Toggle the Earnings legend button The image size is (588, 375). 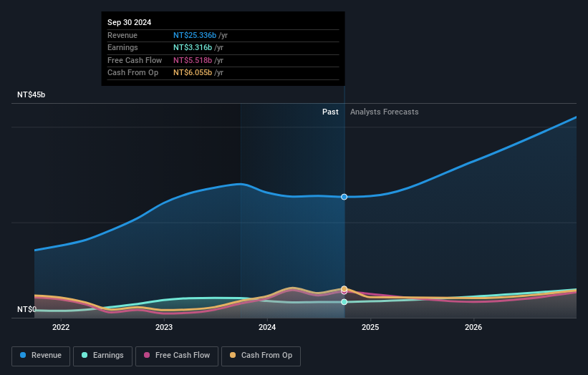click(x=102, y=356)
